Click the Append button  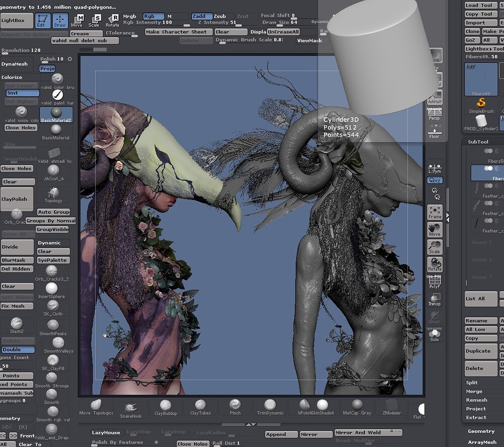[x=281, y=434]
